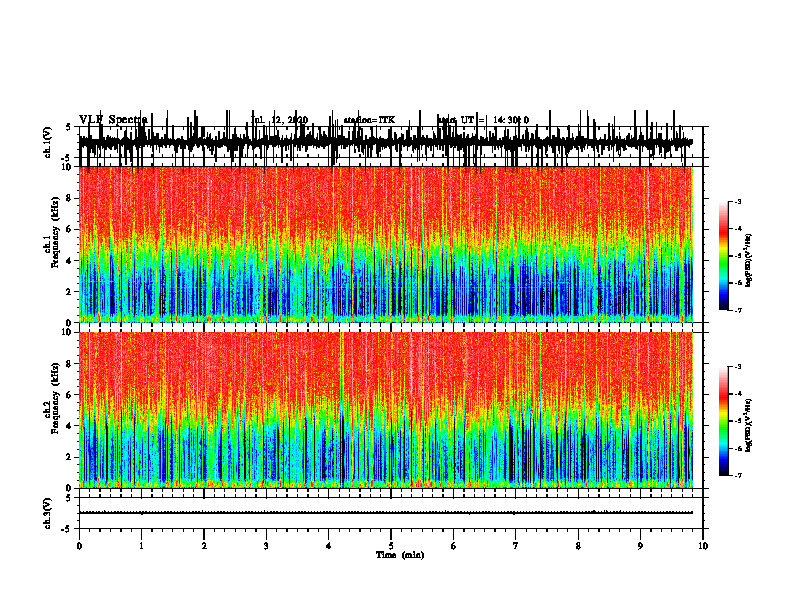Click time axis tick '1'
792x612 pixels.
[x=141, y=546]
